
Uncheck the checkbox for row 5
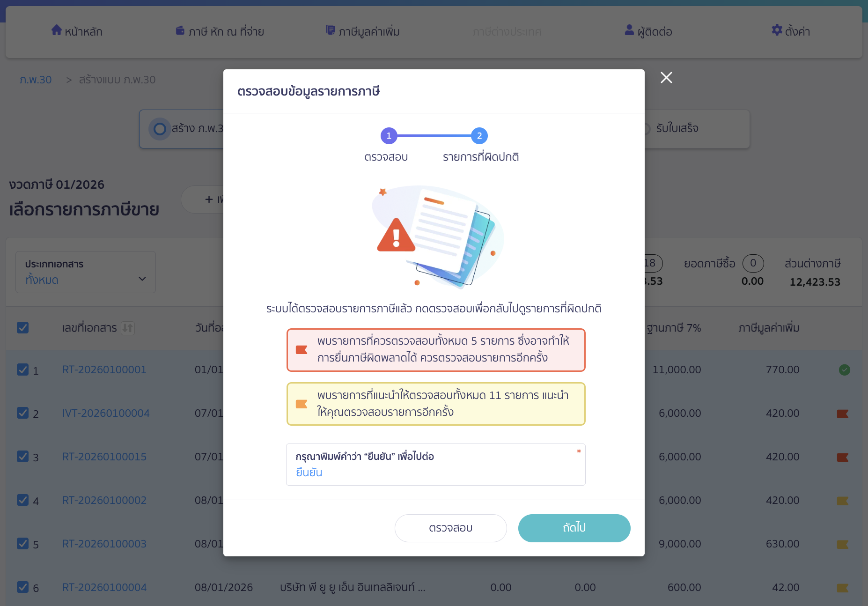(x=22, y=544)
